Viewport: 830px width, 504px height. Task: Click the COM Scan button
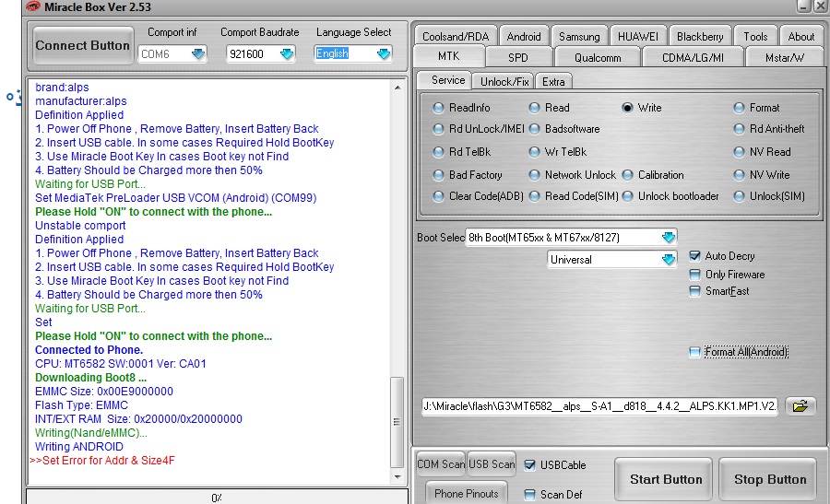click(441, 463)
